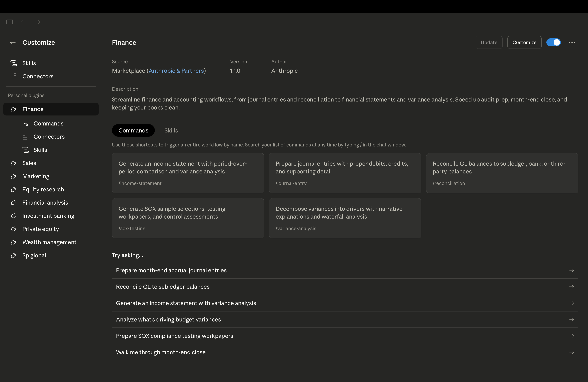Click back arrow next to Customize heading
This screenshot has height=382, width=588.
coord(13,42)
